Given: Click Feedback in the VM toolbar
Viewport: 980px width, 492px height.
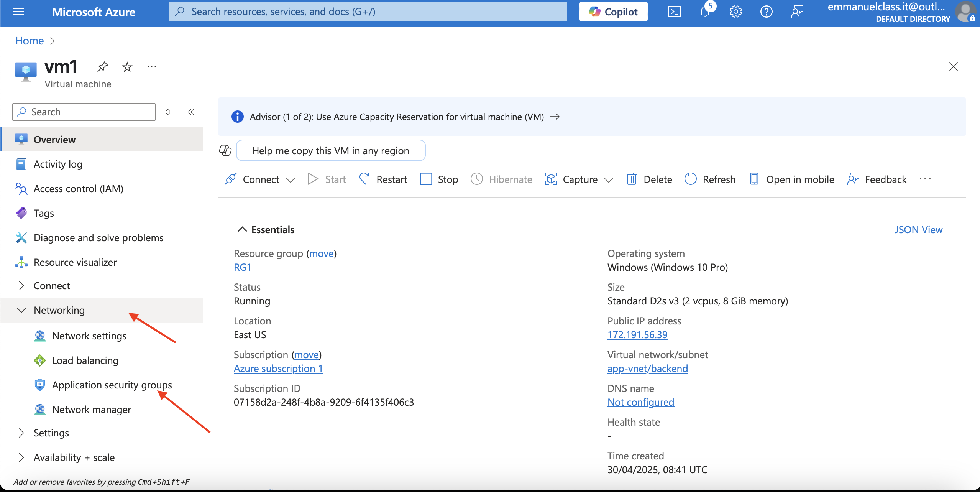Looking at the screenshot, I should pyautogui.click(x=877, y=179).
